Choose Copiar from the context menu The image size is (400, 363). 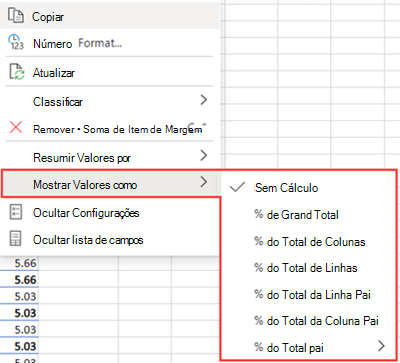[110, 15]
